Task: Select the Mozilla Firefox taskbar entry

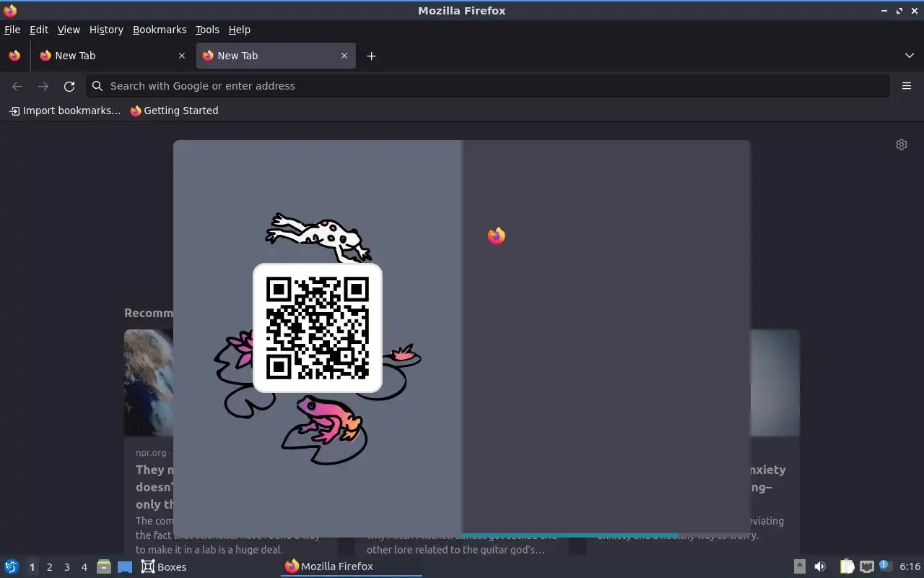Action: pyautogui.click(x=351, y=566)
